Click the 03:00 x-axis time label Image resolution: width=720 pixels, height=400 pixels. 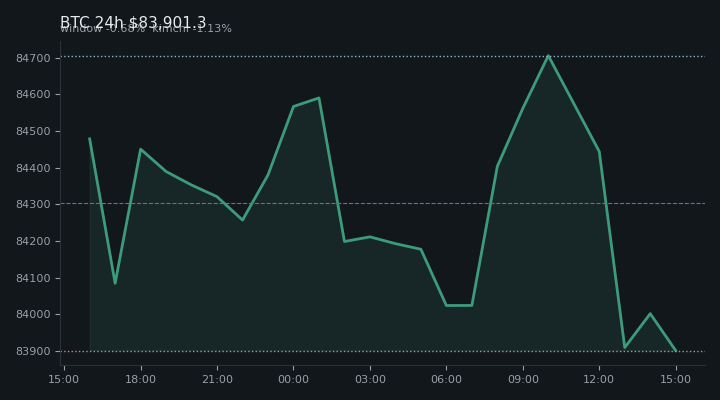click(x=370, y=379)
